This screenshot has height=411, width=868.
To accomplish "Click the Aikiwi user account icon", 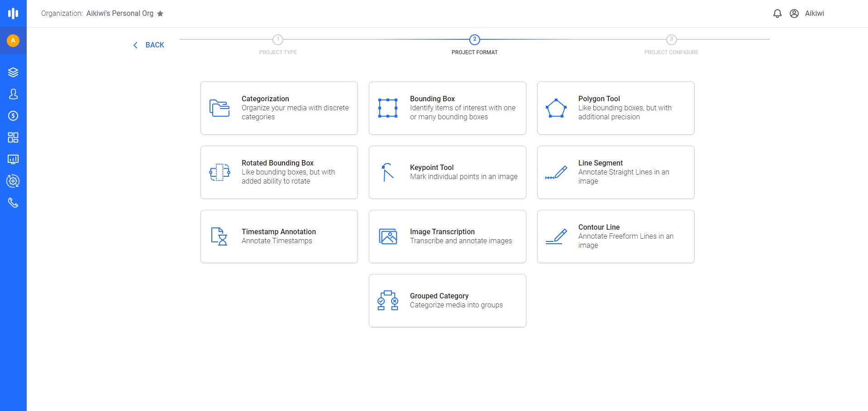I will point(794,14).
